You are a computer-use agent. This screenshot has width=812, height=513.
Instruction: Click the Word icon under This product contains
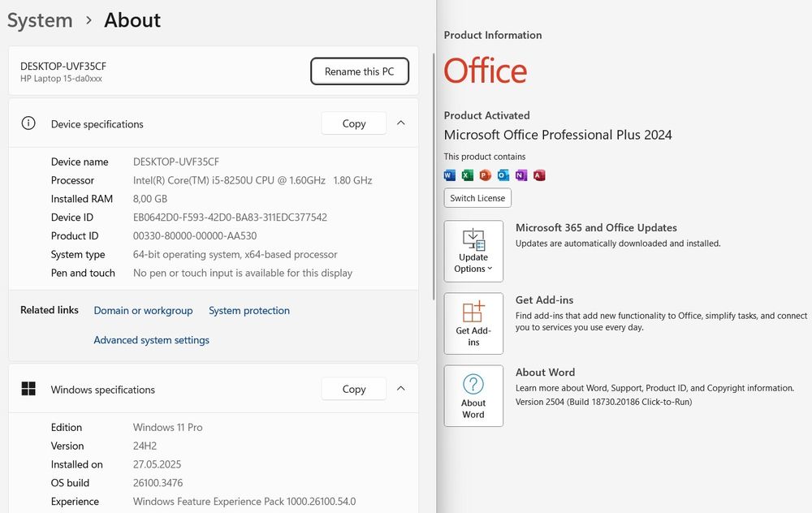click(450, 175)
